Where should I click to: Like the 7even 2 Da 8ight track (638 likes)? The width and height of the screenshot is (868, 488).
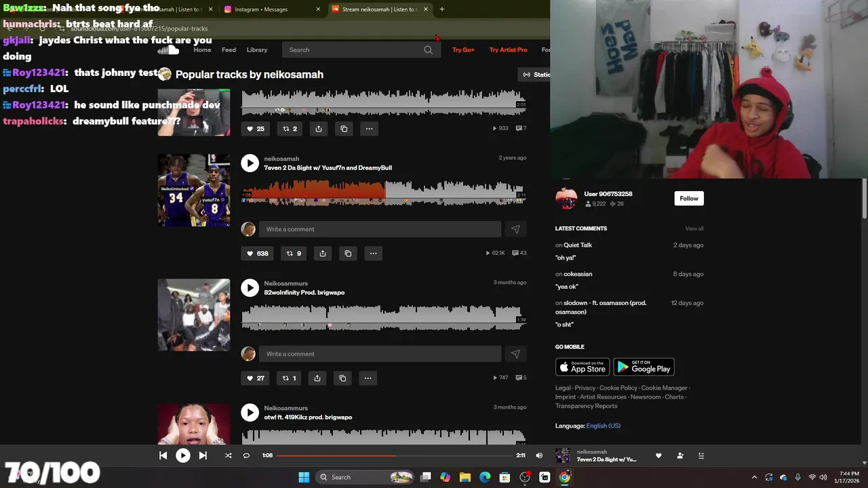(x=258, y=253)
